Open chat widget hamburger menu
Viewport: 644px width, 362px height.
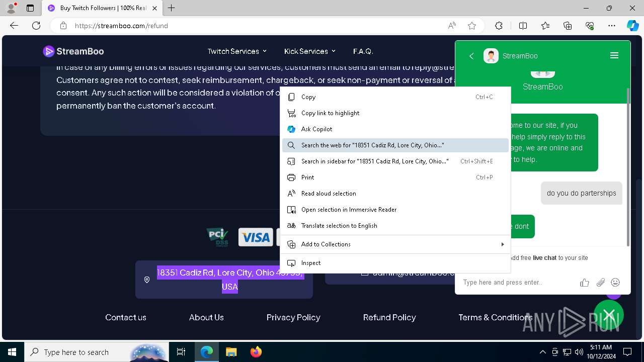tap(614, 56)
